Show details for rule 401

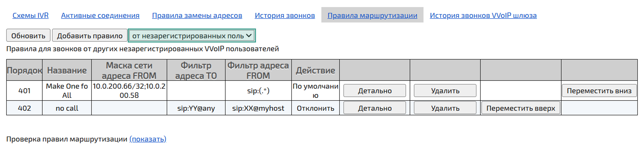coord(375,91)
